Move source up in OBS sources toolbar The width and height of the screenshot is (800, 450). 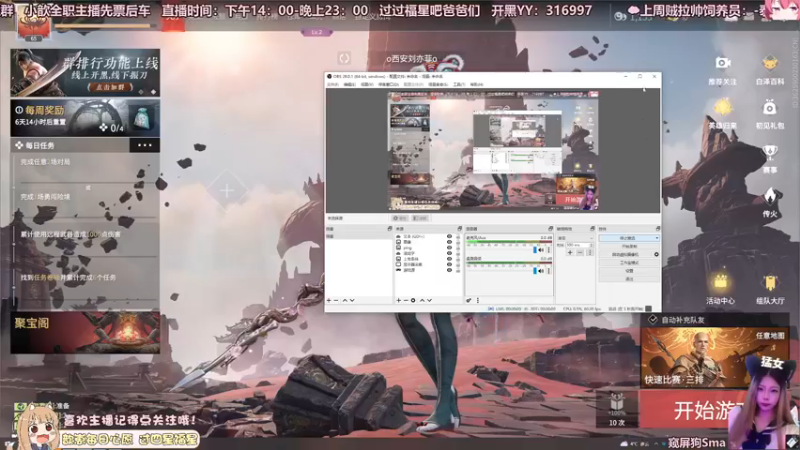coord(422,301)
